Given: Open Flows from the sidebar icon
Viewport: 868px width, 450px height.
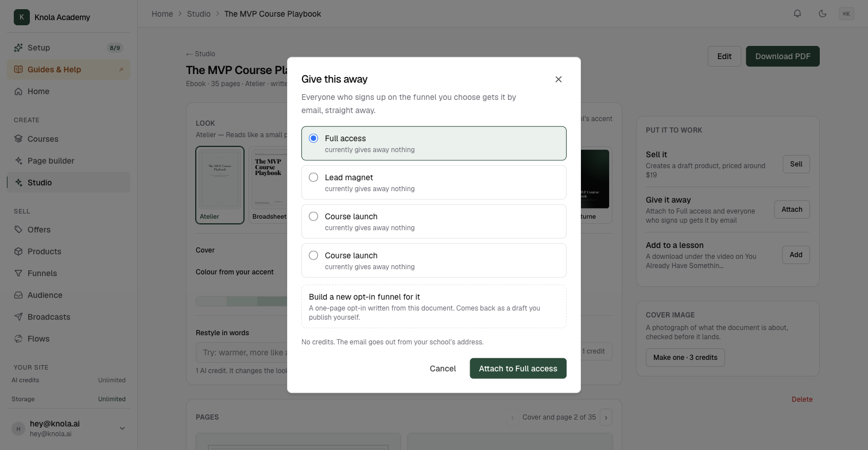Looking at the screenshot, I should click(18, 339).
